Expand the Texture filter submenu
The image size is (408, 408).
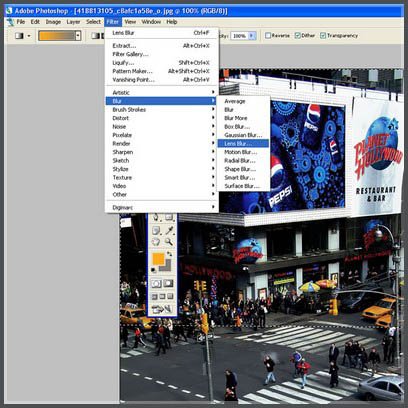point(162,177)
